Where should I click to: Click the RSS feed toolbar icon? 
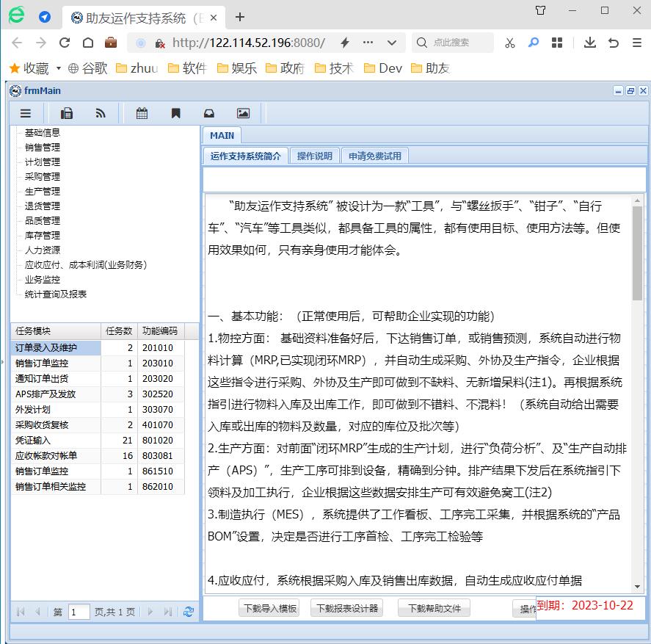[x=101, y=113]
